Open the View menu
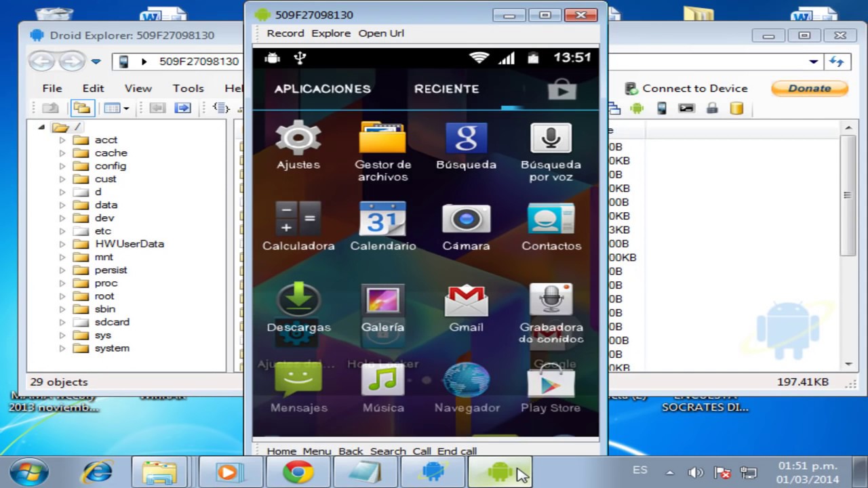Screen dimensions: 868x488 tap(138, 88)
